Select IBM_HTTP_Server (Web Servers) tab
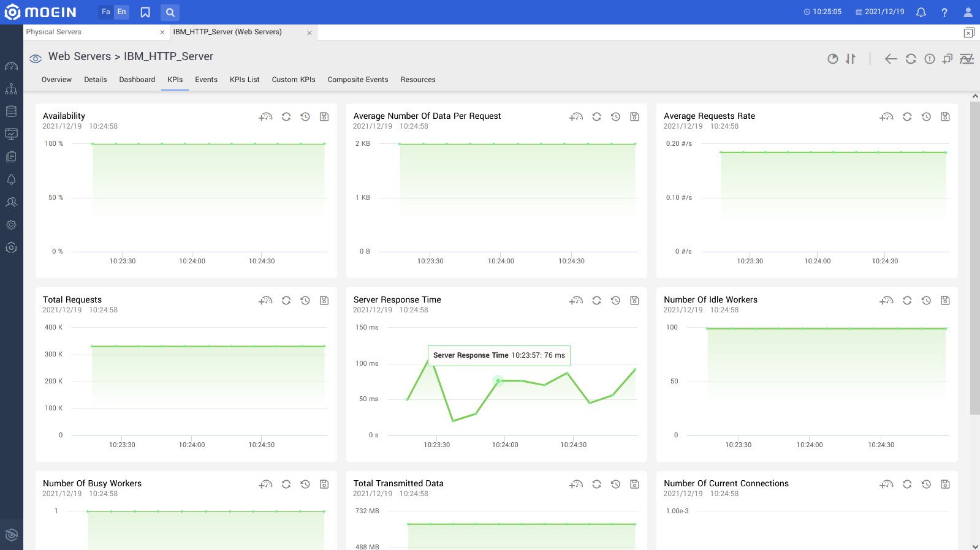The height and width of the screenshot is (550, 980). tap(227, 32)
